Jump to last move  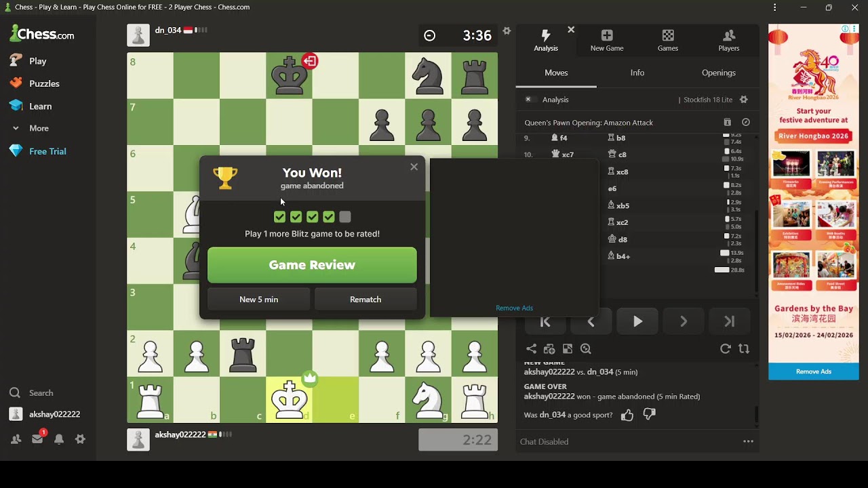tap(730, 322)
